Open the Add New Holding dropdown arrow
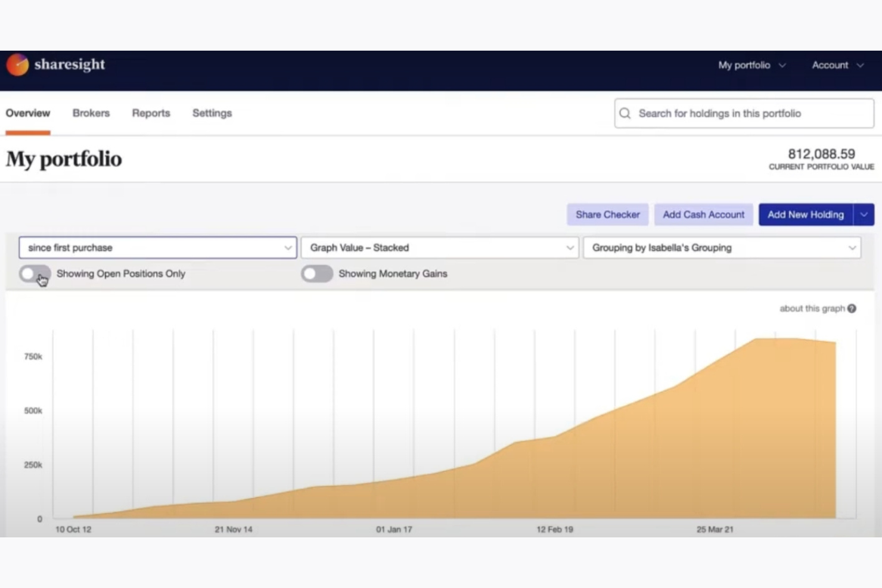Viewport: 882px width, 588px height. (864, 214)
